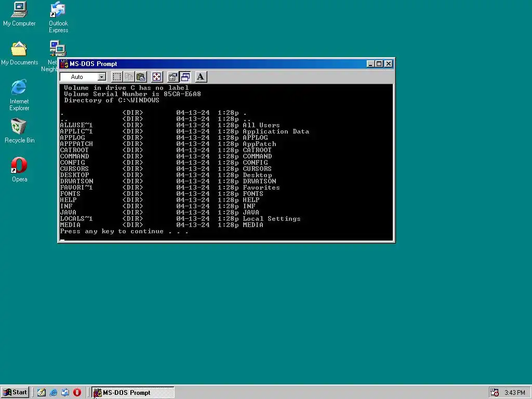Select the Mark tool in MS-DOS toolbar
Screen dimensions: 532x399
click(x=117, y=77)
